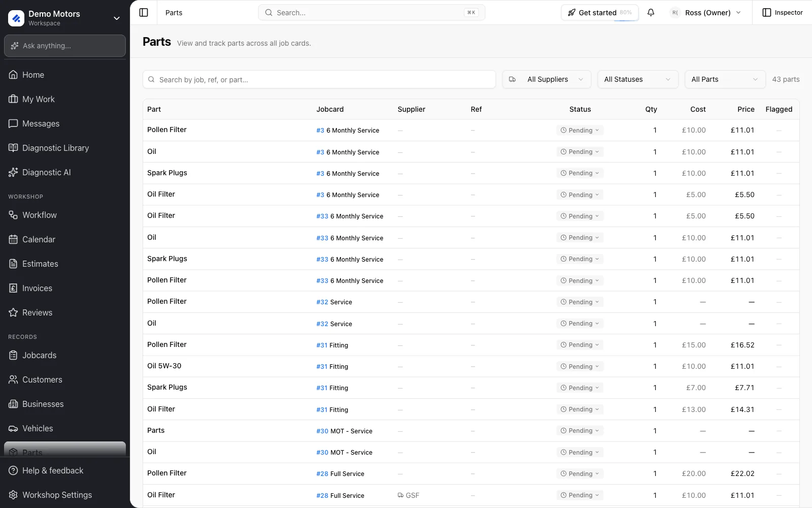This screenshot has height=508, width=812.
Task: Toggle the sidebar panel icon
Action: coord(144,13)
